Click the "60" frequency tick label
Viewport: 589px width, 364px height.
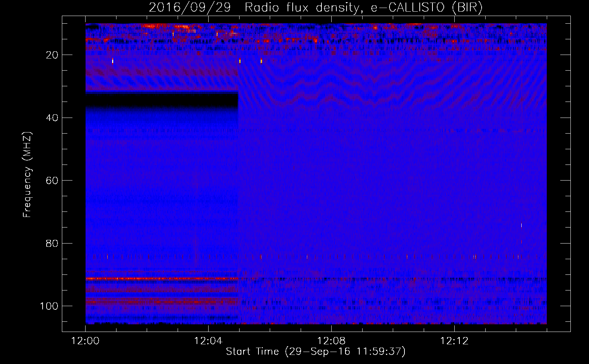52,181
